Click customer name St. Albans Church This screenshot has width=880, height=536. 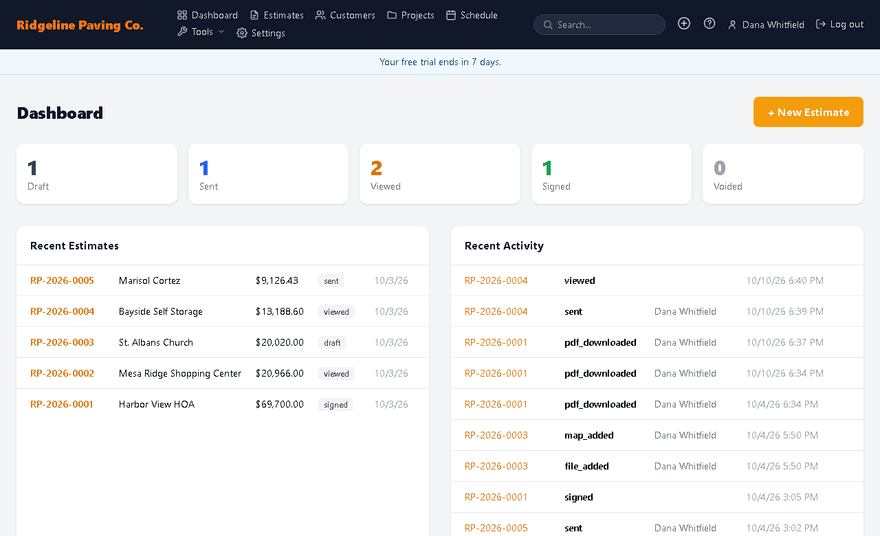point(155,342)
